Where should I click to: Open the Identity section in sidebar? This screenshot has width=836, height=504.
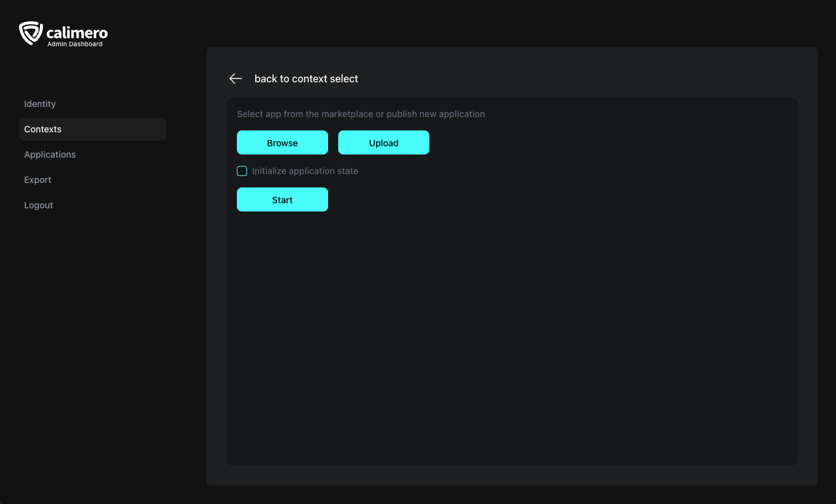(92, 104)
